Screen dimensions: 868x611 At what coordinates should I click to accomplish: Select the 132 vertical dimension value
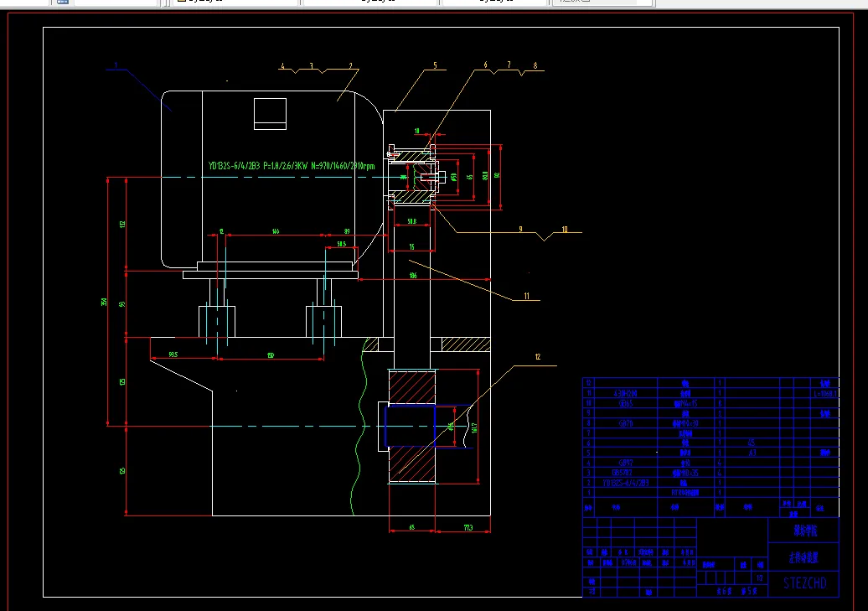tap(122, 225)
